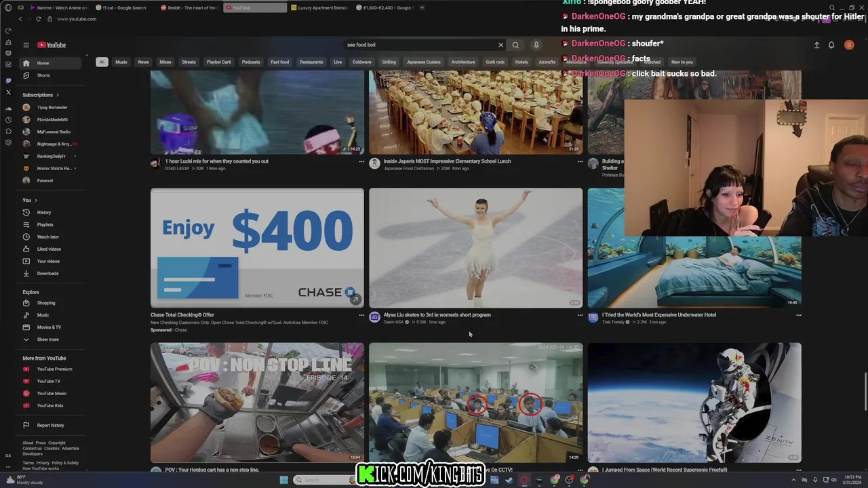Open a new browser tab
868x488 pixels.
422,7
